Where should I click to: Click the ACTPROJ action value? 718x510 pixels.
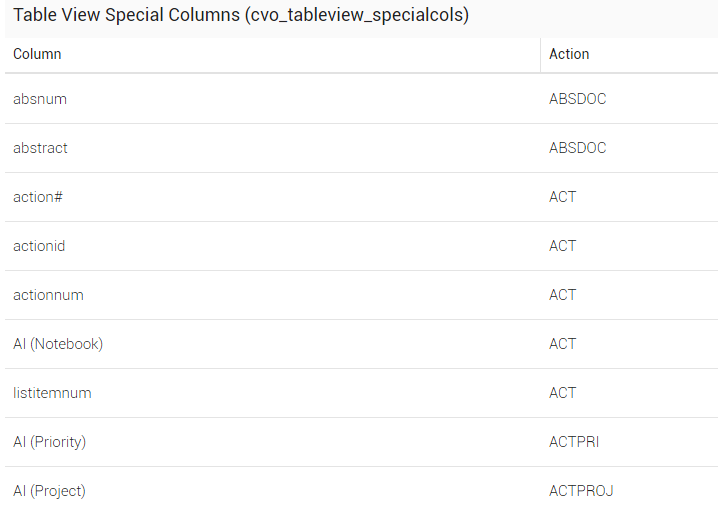coord(581,491)
